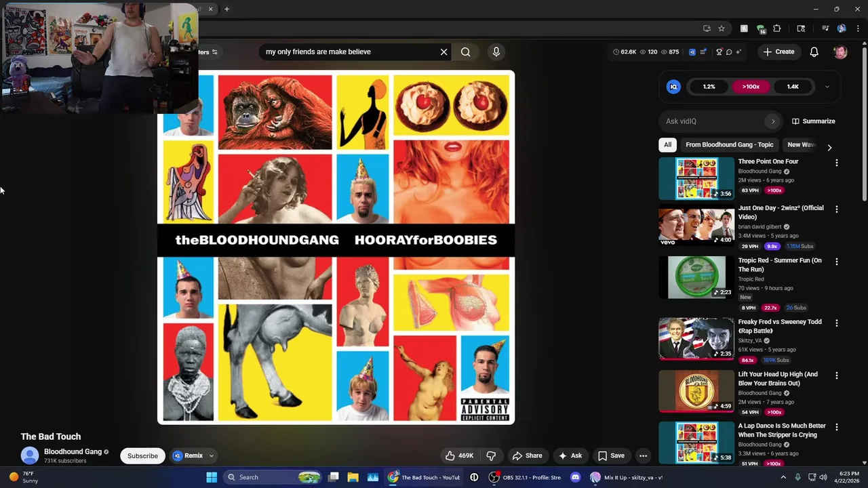Open options menu for Just One Day
The height and width of the screenshot is (488, 868).
pos(836,209)
